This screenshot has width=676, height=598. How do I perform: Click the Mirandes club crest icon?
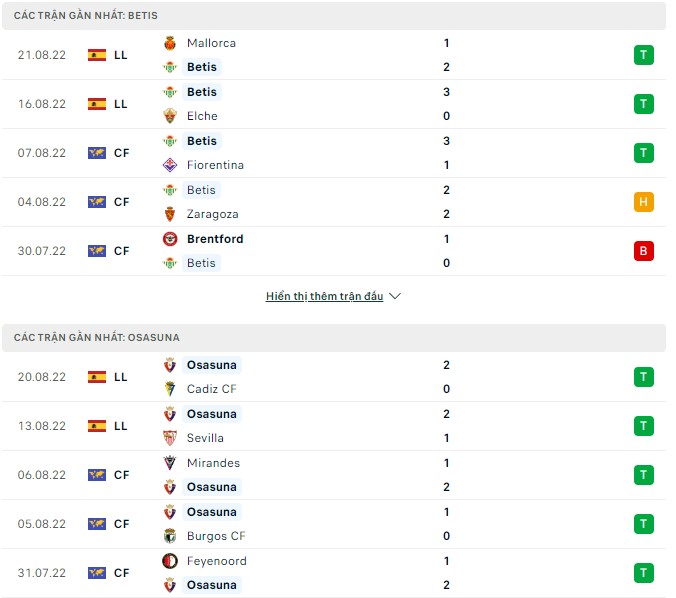tap(170, 463)
